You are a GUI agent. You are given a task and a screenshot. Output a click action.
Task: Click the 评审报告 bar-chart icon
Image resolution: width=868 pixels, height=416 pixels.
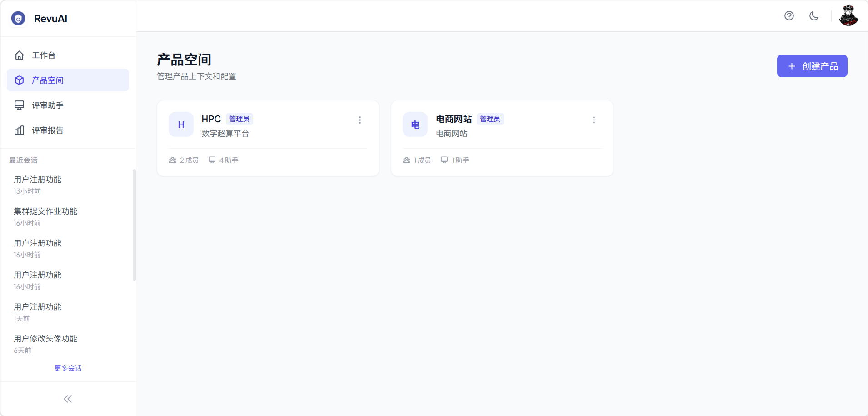19,130
